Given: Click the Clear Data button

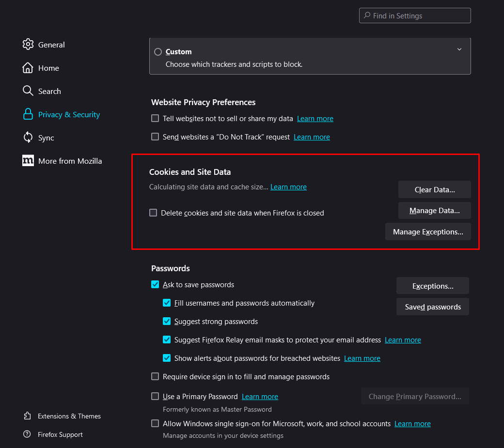Looking at the screenshot, I should click(434, 189).
